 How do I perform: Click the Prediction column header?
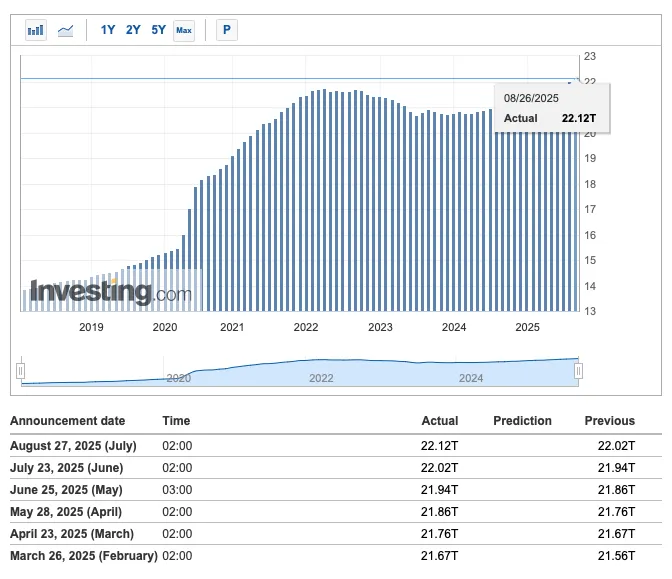[x=522, y=421]
